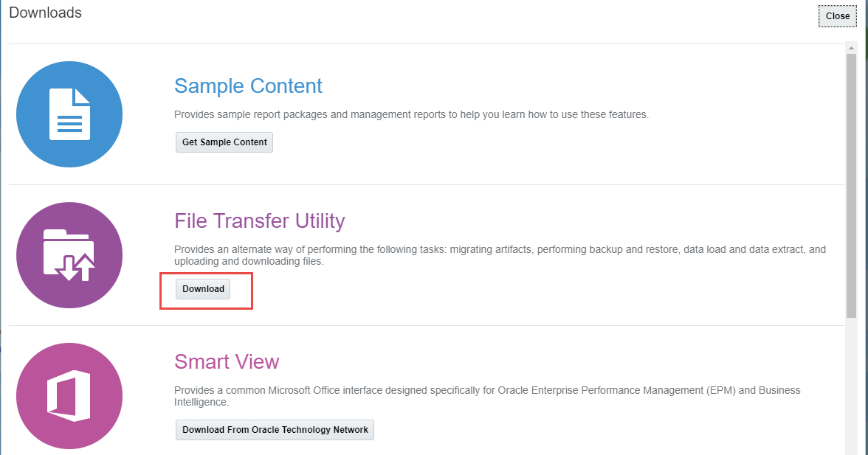Click Download From Oracle Technology Network
Viewport: 868px width, 455px height.
click(x=275, y=430)
